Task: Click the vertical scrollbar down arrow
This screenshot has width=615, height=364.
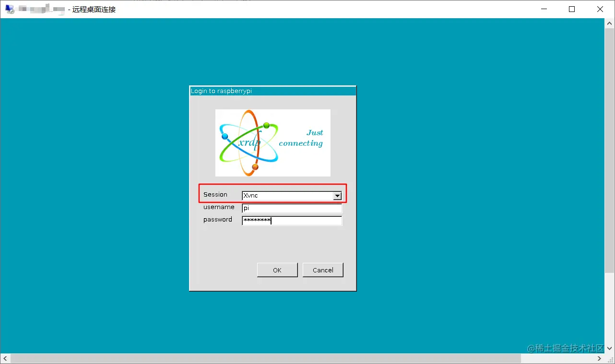Action: [x=610, y=349]
